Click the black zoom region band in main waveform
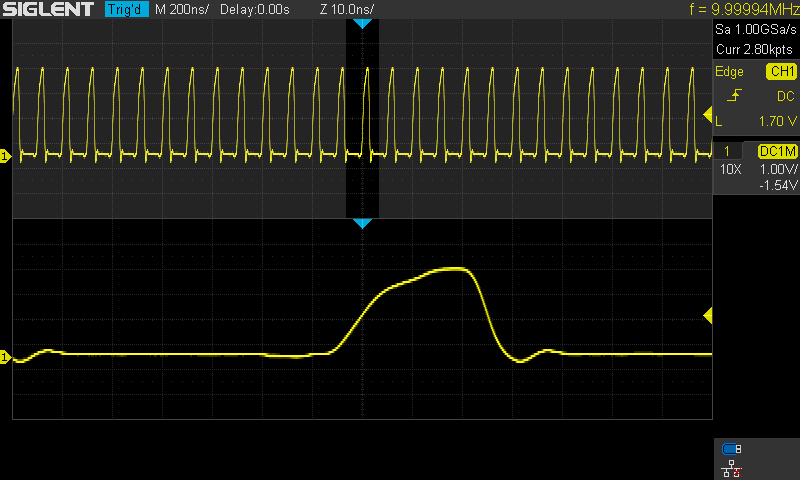Image resolution: width=800 pixels, height=480 pixels. pos(362,118)
